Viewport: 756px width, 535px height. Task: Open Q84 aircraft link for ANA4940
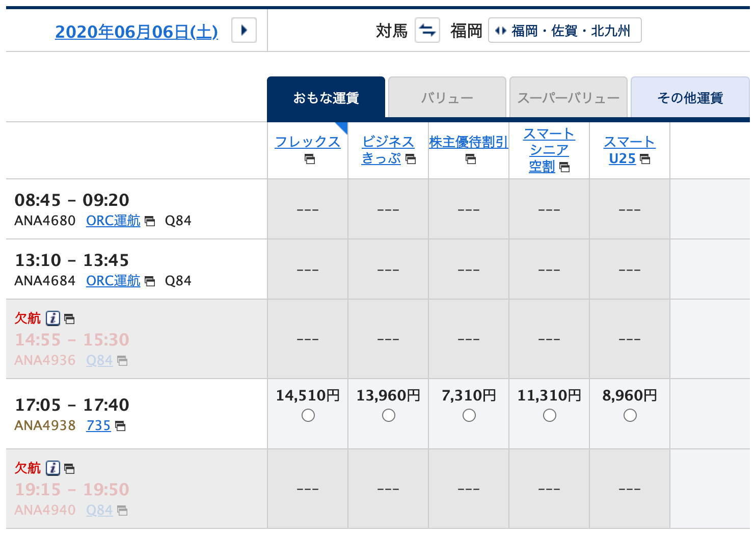[x=99, y=510]
